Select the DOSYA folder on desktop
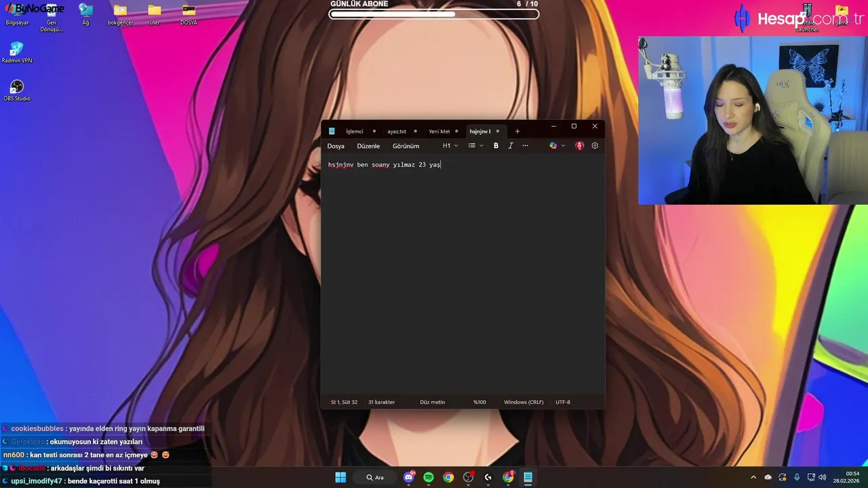Screen dimensions: 868x488 (189, 15)
